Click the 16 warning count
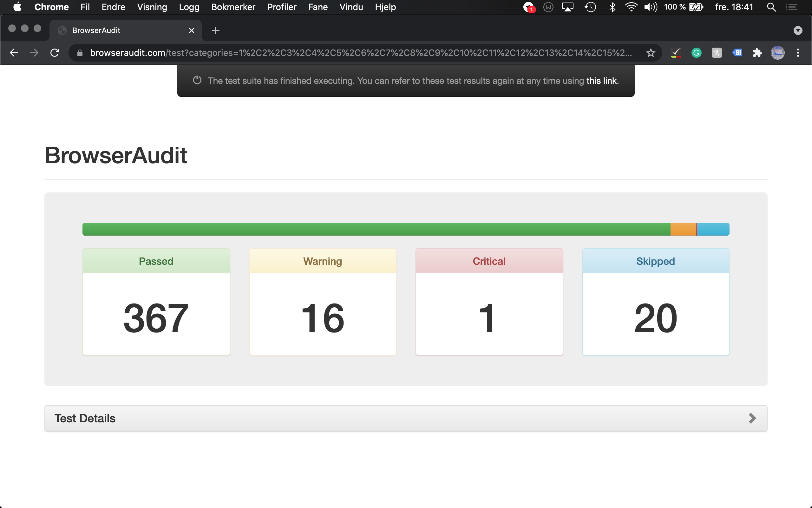The image size is (812, 508). (x=323, y=318)
